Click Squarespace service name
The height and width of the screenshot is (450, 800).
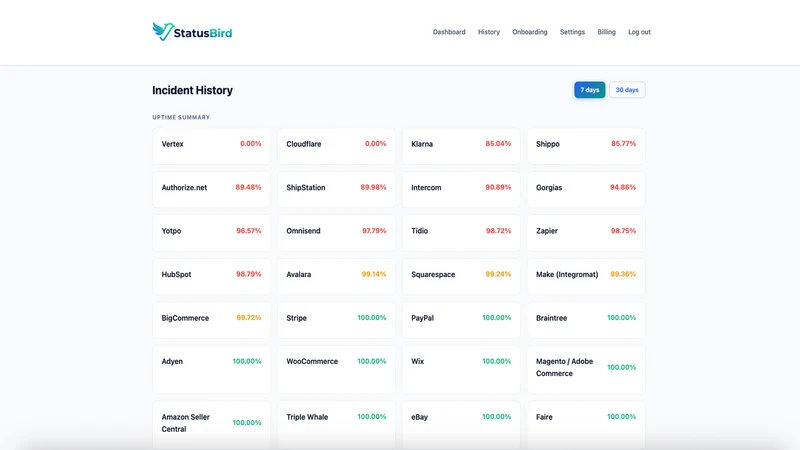(x=433, y=274)
